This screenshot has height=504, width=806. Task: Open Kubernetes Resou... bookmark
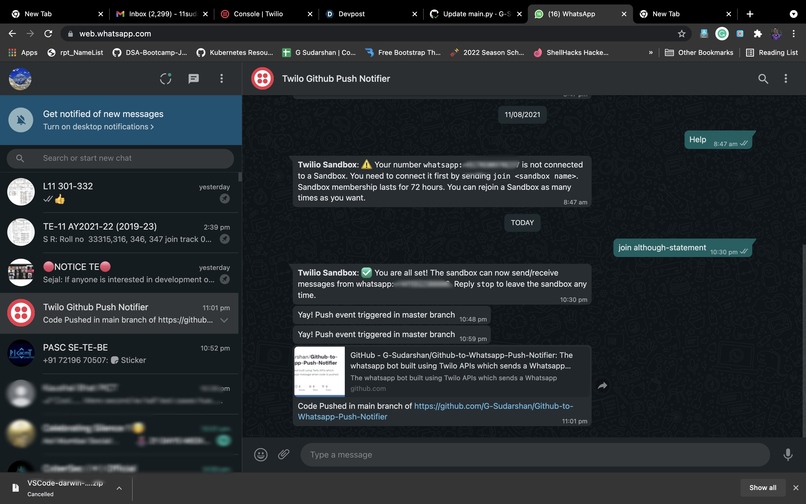(235, 52)
